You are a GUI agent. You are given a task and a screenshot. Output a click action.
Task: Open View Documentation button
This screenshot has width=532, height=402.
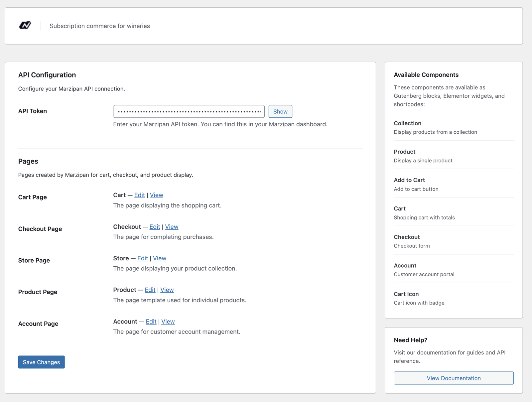[454, 378]
